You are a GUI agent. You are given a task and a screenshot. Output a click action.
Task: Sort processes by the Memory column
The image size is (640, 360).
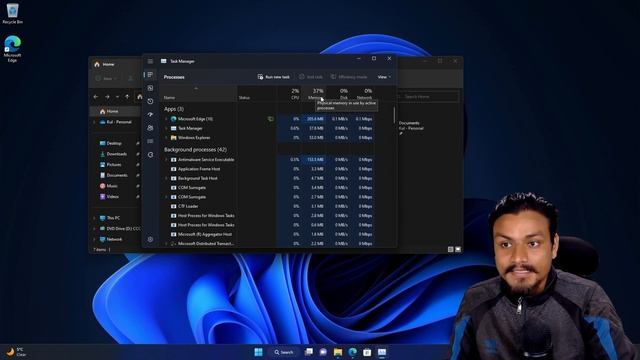click(x=313, y=93)
